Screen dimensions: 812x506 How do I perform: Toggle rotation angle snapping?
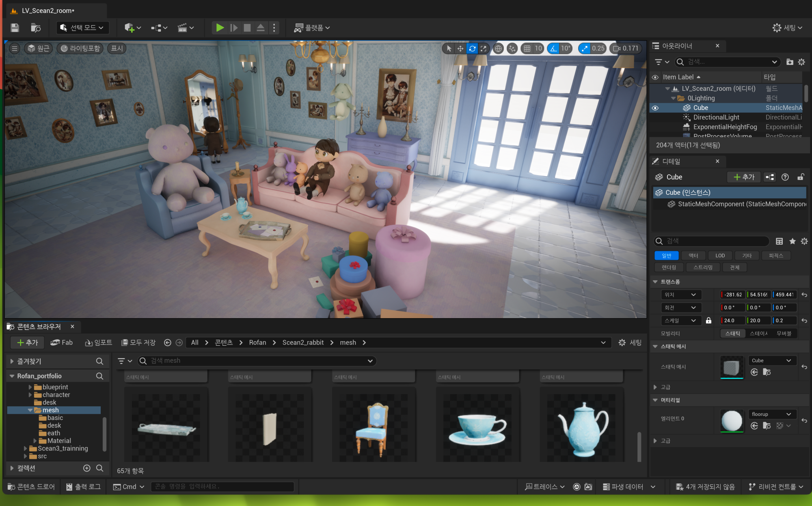553,48
